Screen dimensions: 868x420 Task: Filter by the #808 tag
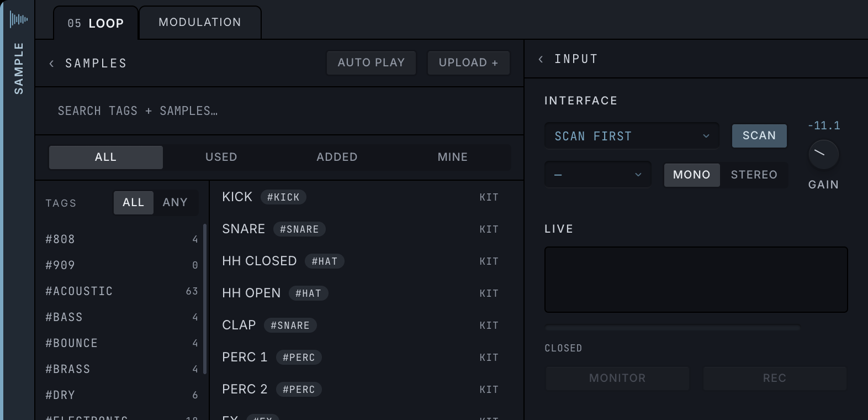coord(121,239)
